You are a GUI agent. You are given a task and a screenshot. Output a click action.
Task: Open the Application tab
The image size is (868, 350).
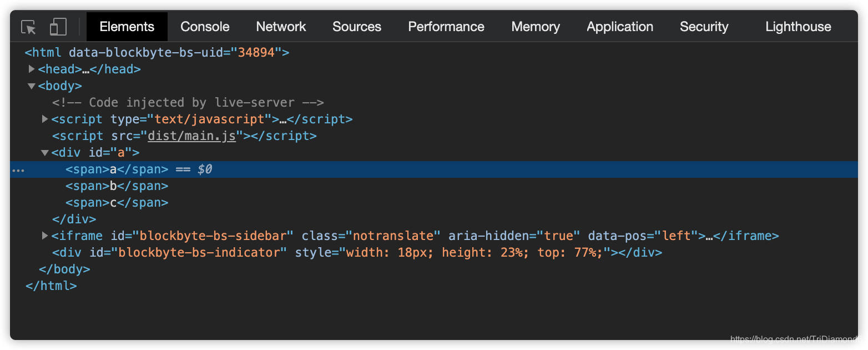[619, 27]
